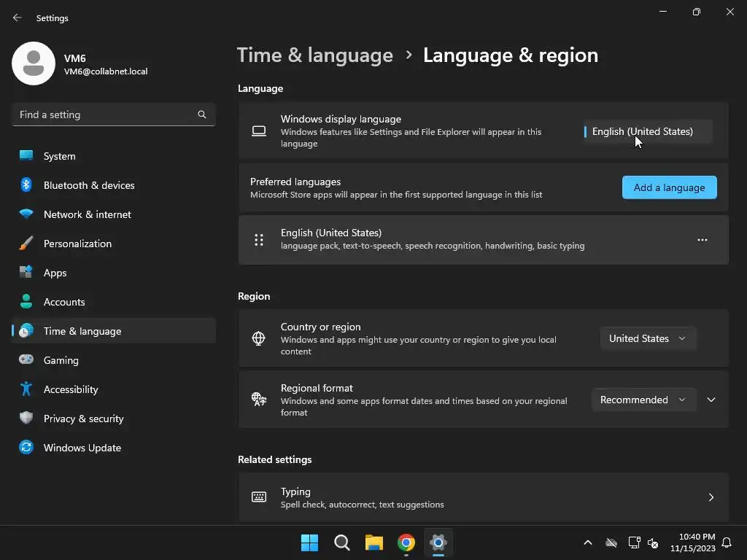Click the Accessibility figure icon

pyautogui.click(x=26, y=389)
